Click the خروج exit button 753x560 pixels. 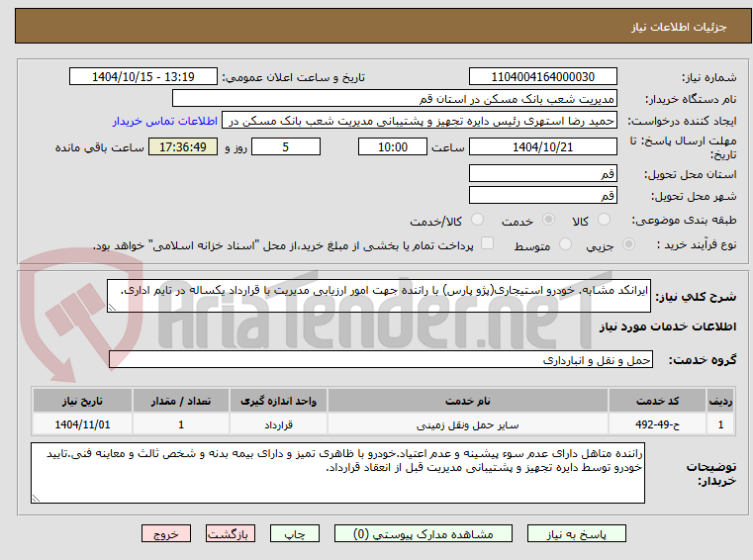click(165, 533)
